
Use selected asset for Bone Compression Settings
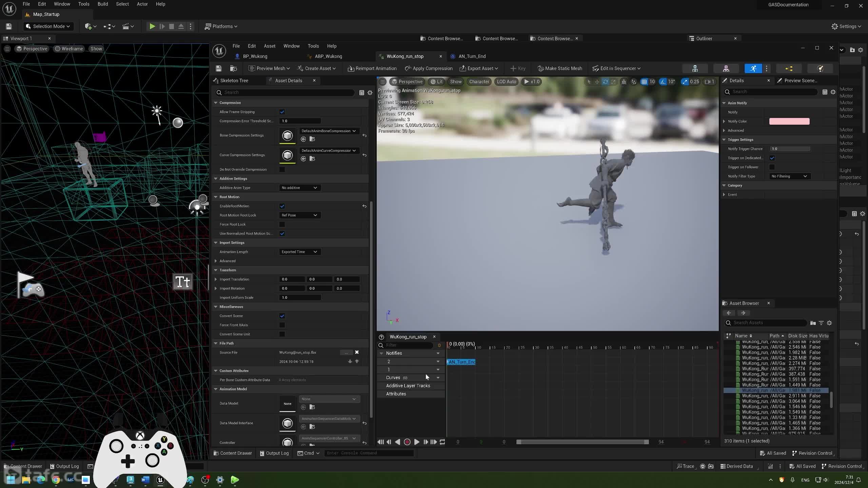coord(303,139)
